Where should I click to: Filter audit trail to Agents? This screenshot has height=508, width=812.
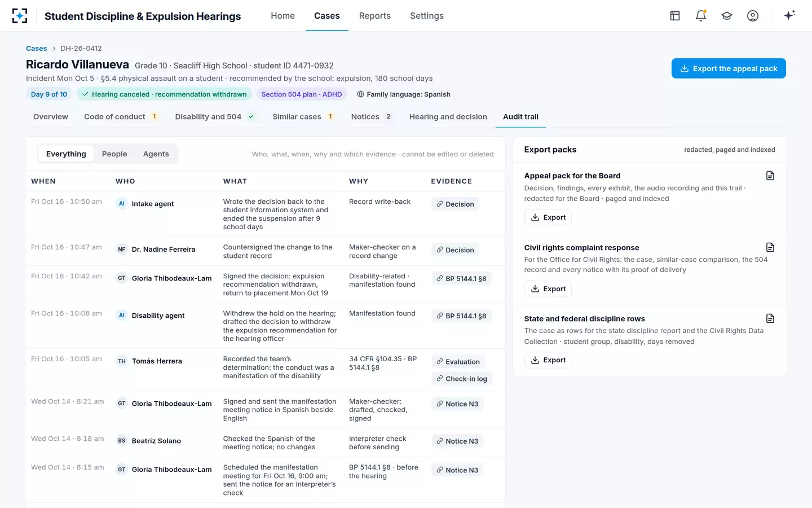coord(156,154)
